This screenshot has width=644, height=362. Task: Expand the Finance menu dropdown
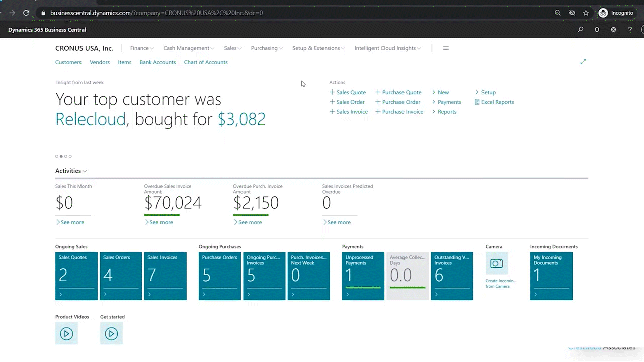[141, 48]
